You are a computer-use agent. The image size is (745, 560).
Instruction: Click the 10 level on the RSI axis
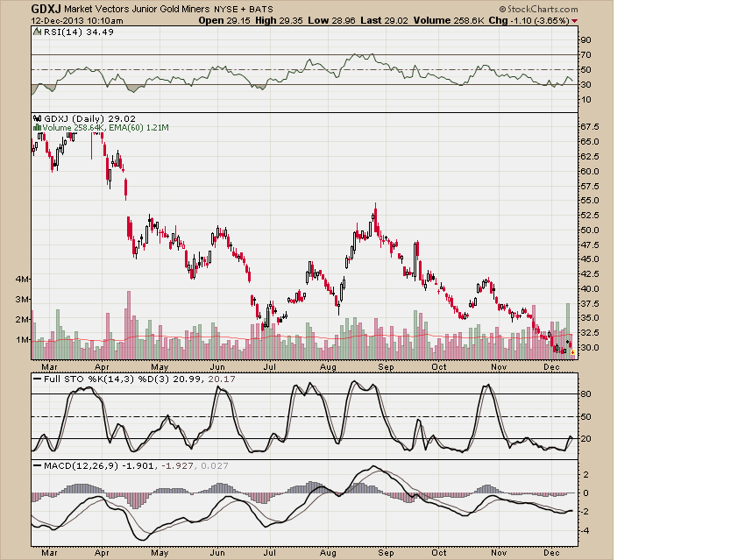[585, 100]
